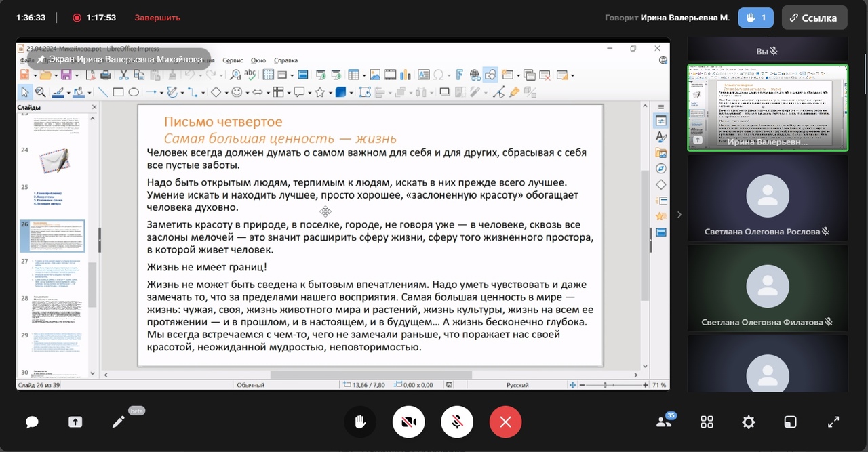Click the Cut scissors icon
This screenshot has height=452, width=868.
(x=124, y=75)
